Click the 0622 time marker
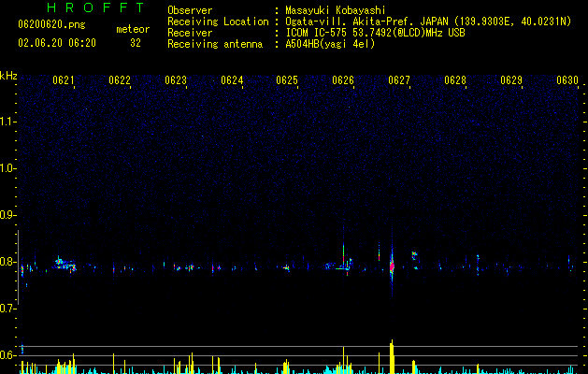Viewport: 588px width, 374px height. click(x=120, y=80)
